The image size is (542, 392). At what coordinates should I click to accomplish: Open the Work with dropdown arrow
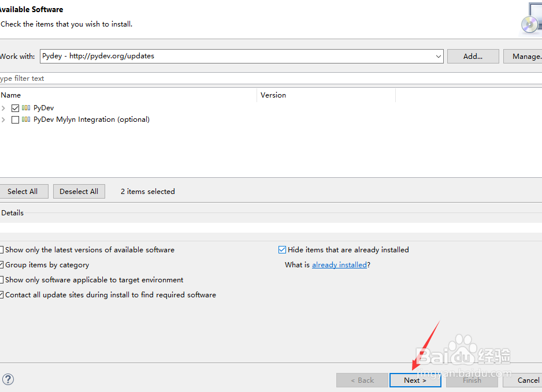pos(439,57)
